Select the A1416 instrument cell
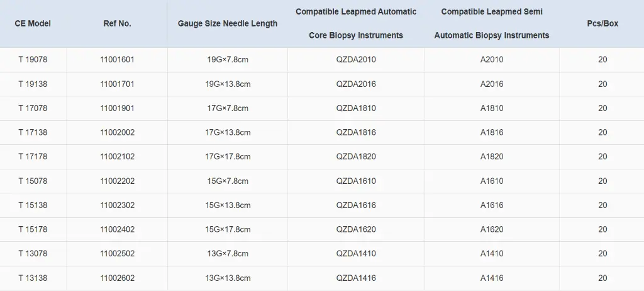Viewport: 644px width, 291px height. click(x=492, y=278)
